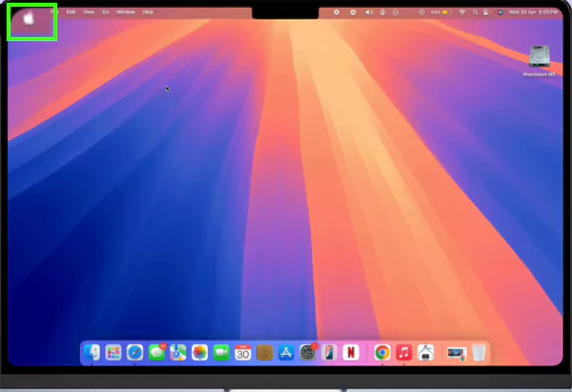Click the volume speaker icon in menu bar

[369, 12]
